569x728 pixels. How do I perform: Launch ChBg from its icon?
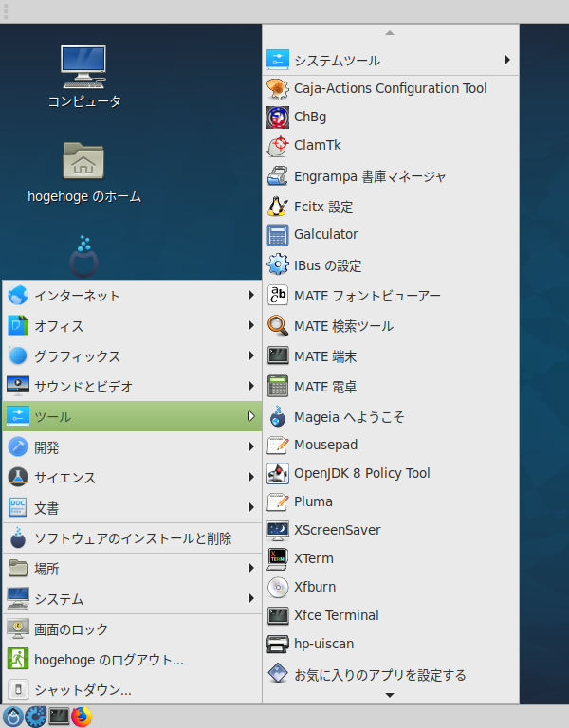click(278, 117)
